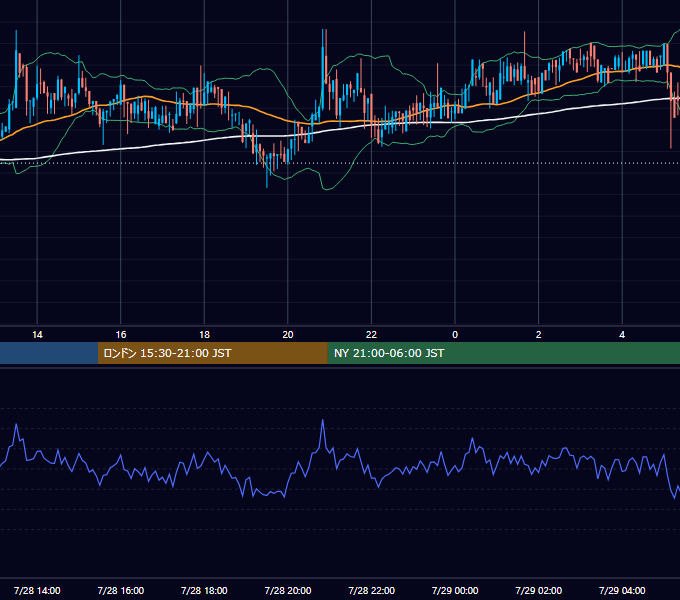Click the 7/28 20:00 date label
Image resolution: width=680 pixels, height=600 pixels.
click(288, 590)
